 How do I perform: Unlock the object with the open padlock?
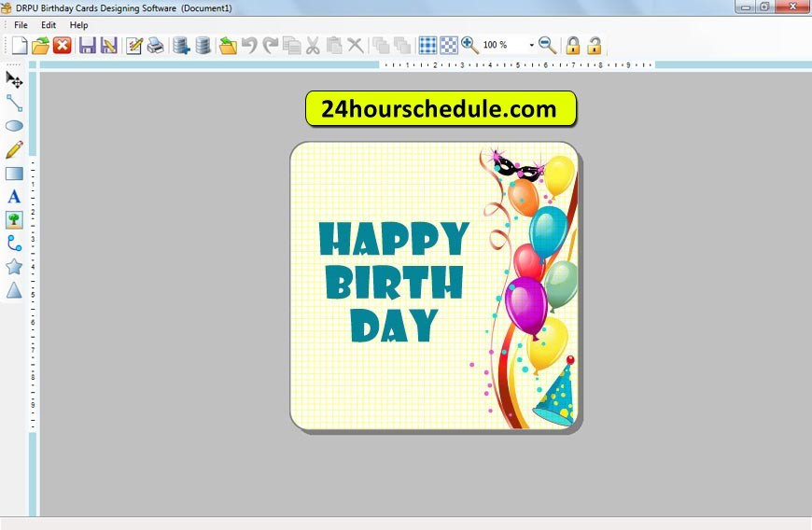594,46
